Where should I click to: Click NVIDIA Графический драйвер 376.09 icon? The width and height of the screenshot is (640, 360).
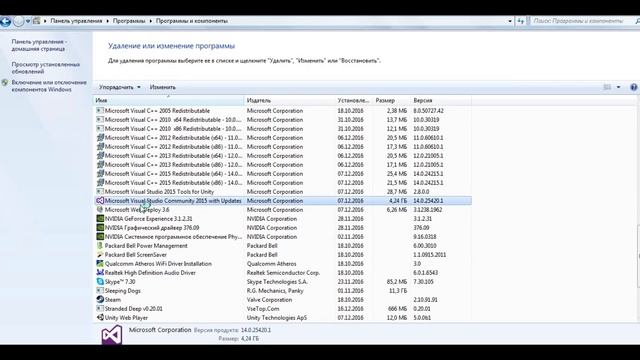(x=100, y=227)
